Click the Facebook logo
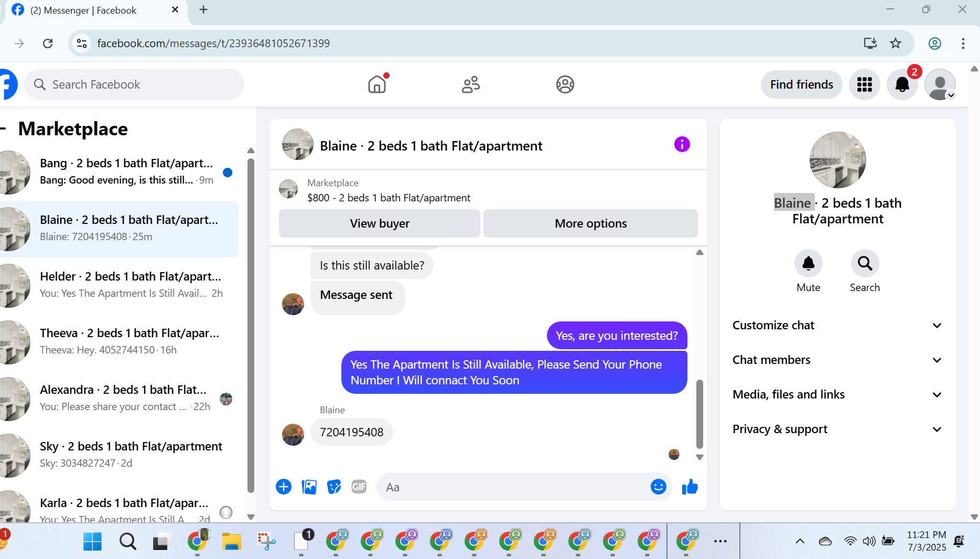Viewport: 980px width, 559px height. click(7, 84)
